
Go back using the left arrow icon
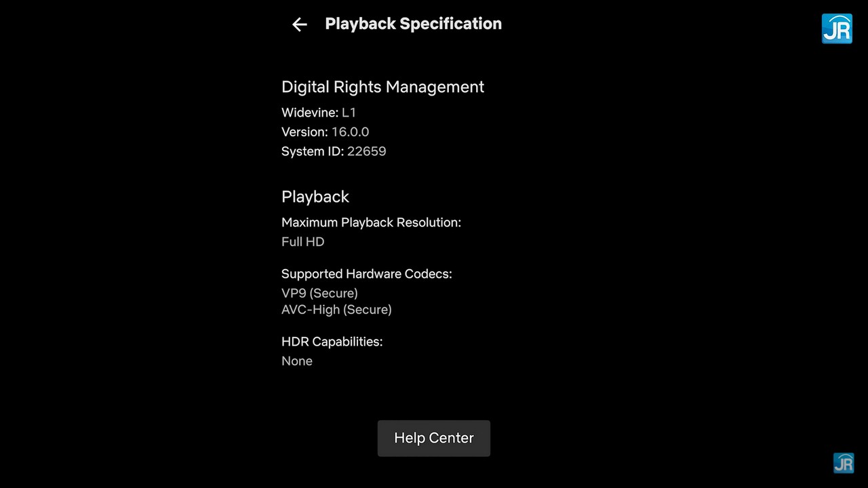coord(299,24)
